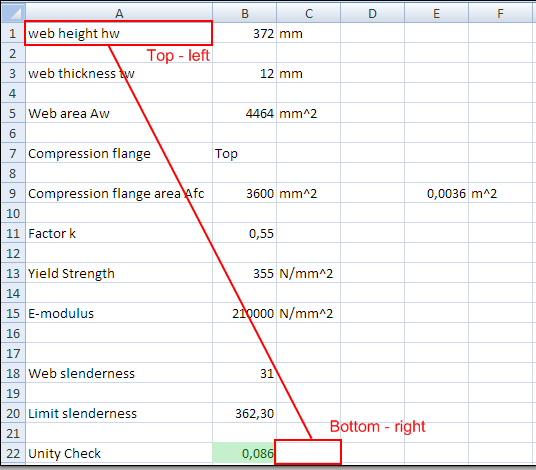Select the cell showing 0,0036
The height and width of the screenshot is (470, 536).
[437, 193]
